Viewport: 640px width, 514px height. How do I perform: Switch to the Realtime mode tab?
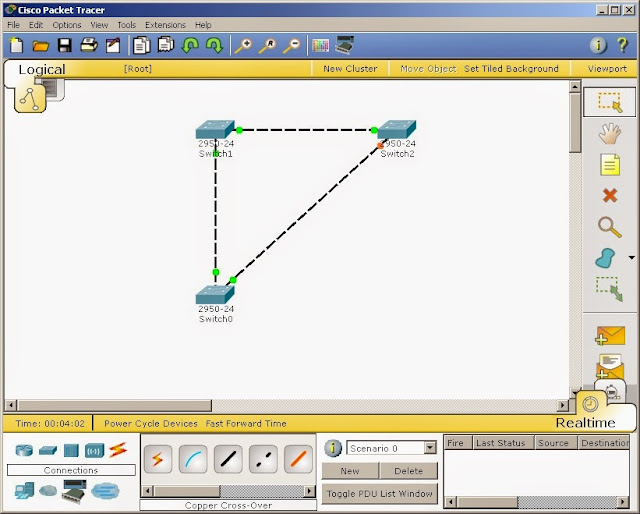coord(585,423)
